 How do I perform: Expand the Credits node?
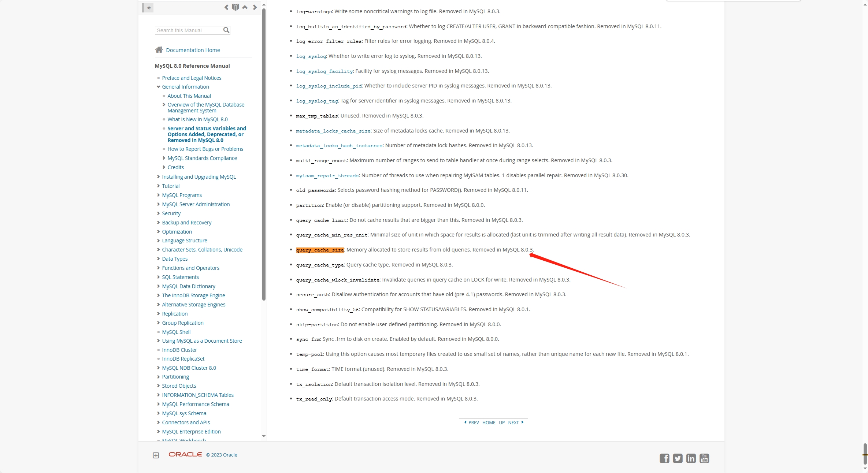pyautogui.click(x=164, y=167)
